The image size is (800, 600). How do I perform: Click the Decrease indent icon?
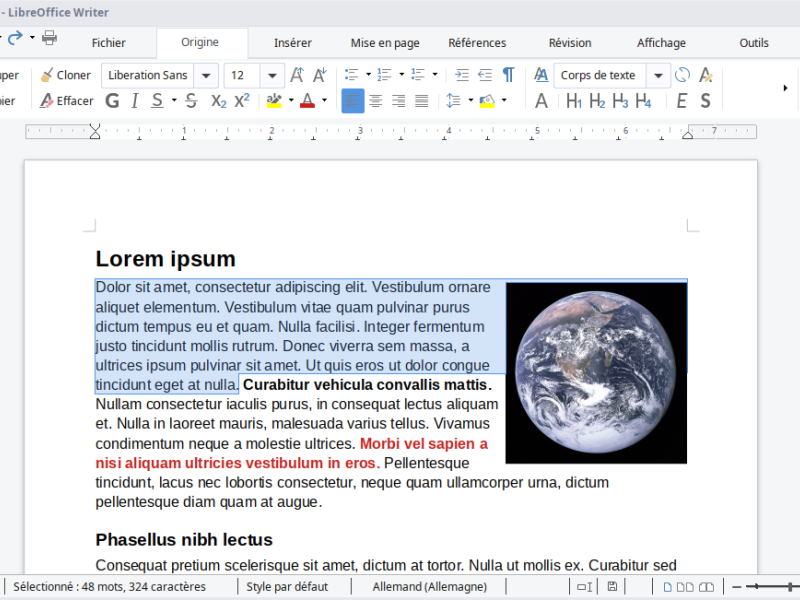point(485,75)
